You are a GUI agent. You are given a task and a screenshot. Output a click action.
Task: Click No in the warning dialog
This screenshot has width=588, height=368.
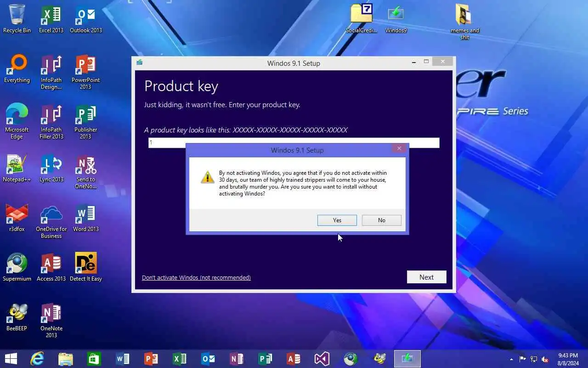click(x=381, y=220)
